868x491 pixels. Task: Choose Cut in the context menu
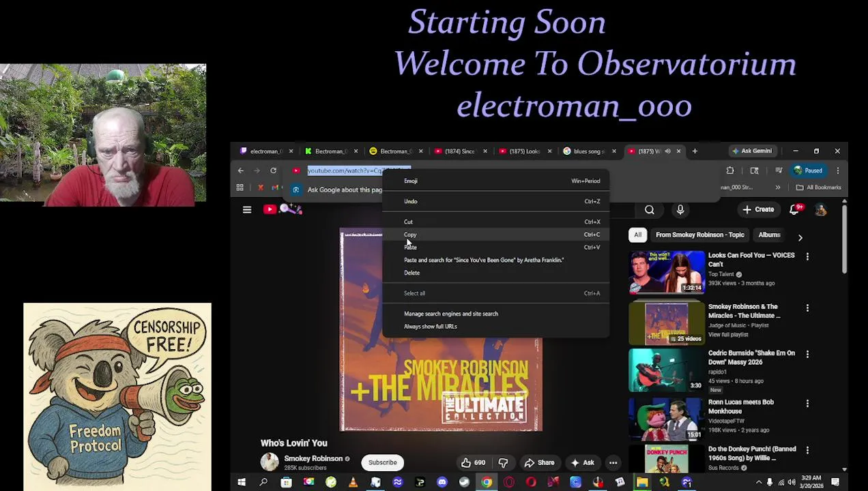(x=495, y=222)
